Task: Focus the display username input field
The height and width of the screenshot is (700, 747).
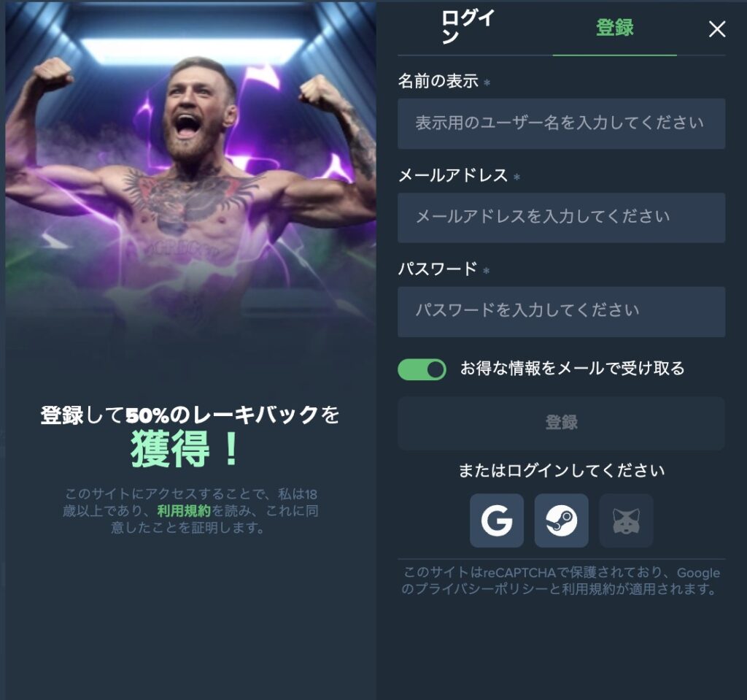Action: pos(561,123)
